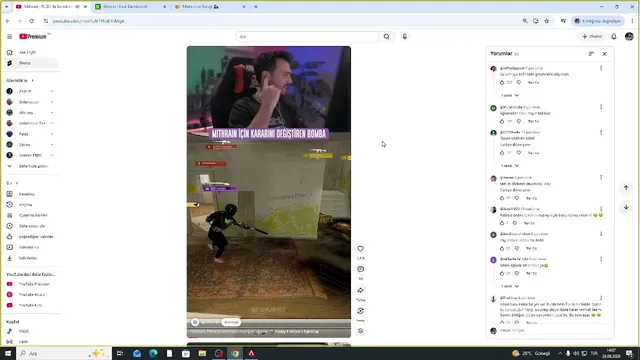Image resolution: width=640 pixels, height=360 pixels.
Task: Like the second comment
Action: (x=502, y=121)
